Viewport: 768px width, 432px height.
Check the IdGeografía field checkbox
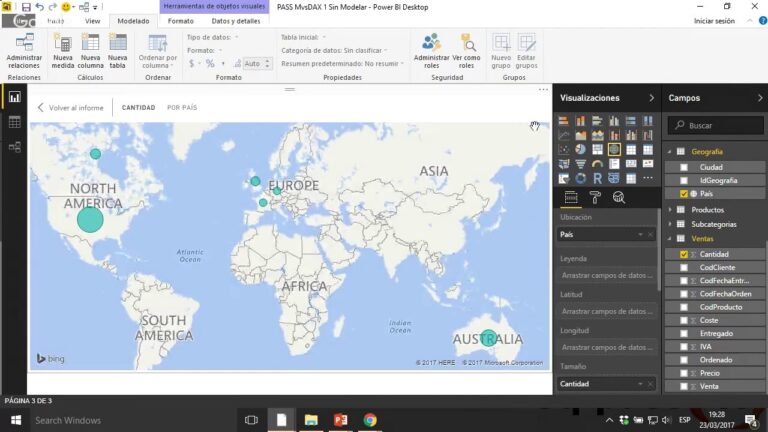pyautogui.click(x=684, y=181)
